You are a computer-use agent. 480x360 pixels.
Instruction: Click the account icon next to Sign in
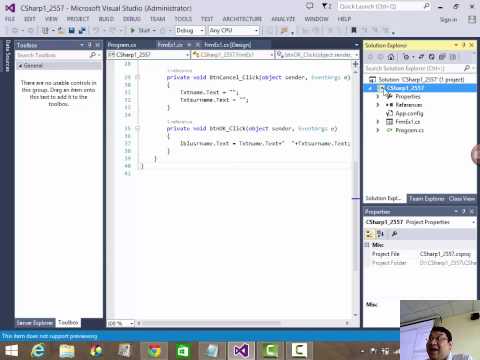point(472,20)
